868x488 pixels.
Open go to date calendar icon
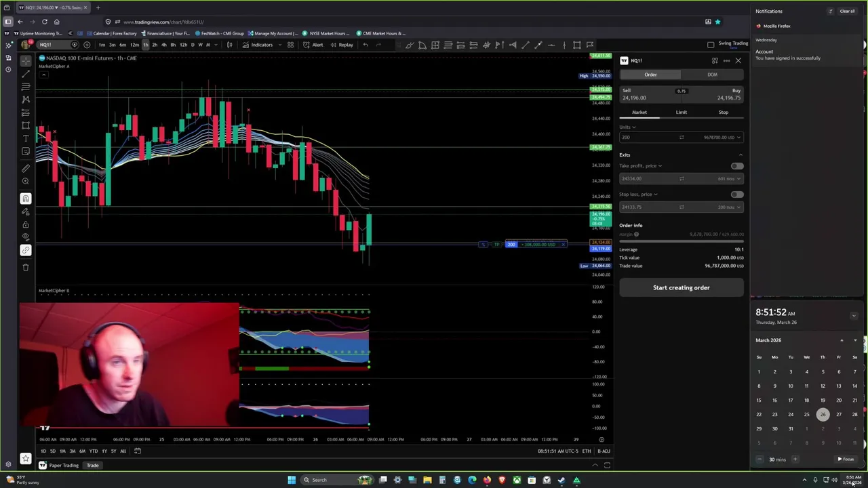[x=137, y=451]
